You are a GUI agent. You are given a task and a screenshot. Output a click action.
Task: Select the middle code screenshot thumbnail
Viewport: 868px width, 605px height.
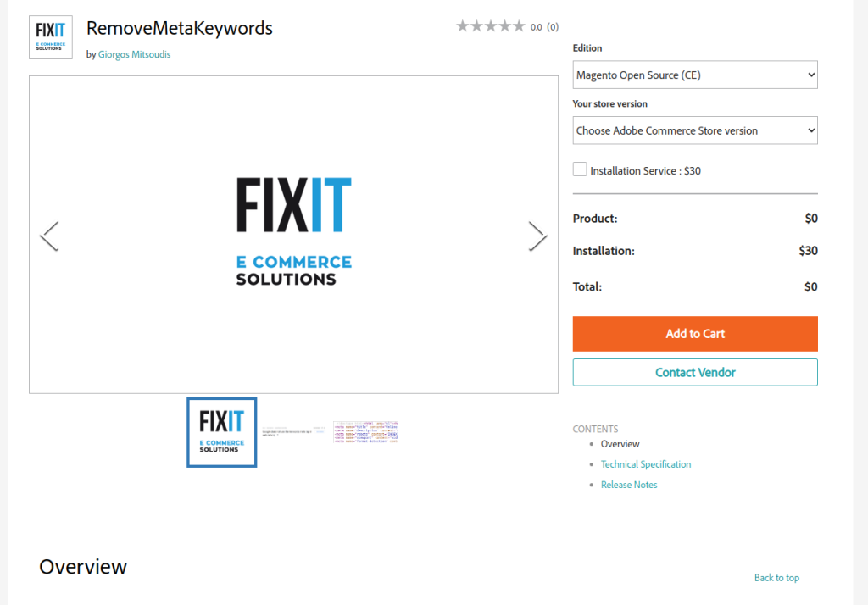point(294,430)
